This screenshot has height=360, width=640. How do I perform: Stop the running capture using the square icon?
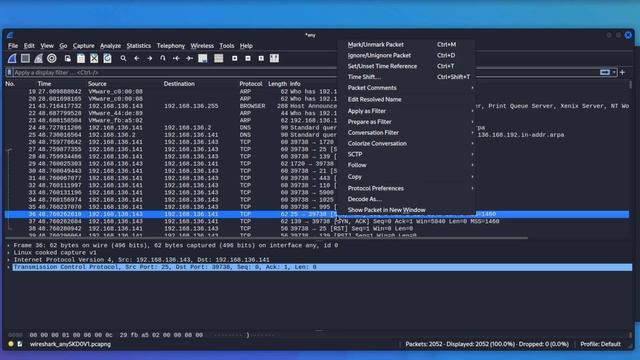(x=25, y=58)
